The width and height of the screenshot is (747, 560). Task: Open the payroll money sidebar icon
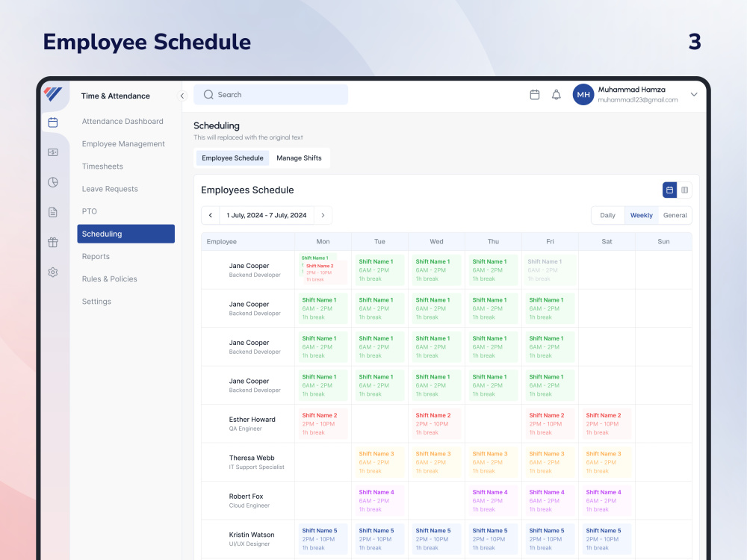coord(53,152)
